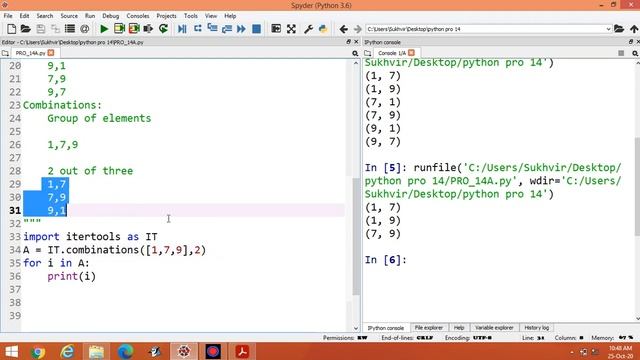The width and height of the screenshot is (640, 360).
Task: Open the Tools menu
Action: [191, 16]
